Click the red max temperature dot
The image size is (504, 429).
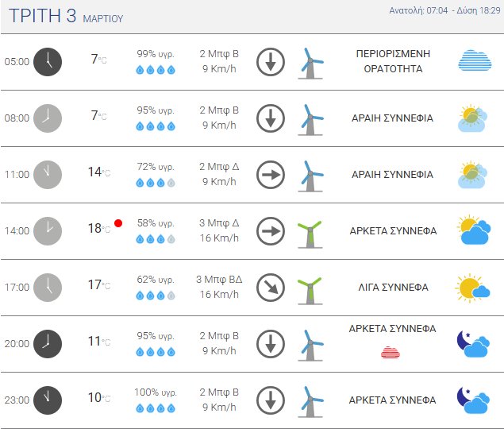coord(118,223)
